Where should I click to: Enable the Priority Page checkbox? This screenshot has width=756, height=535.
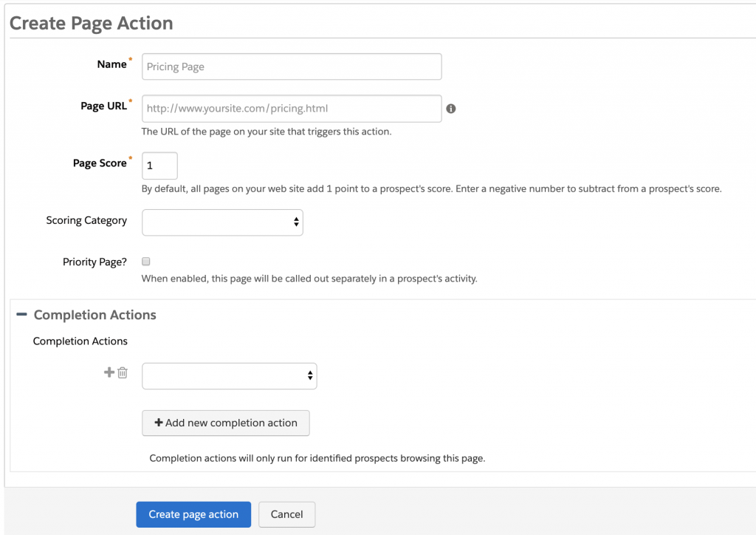[146, 262]
